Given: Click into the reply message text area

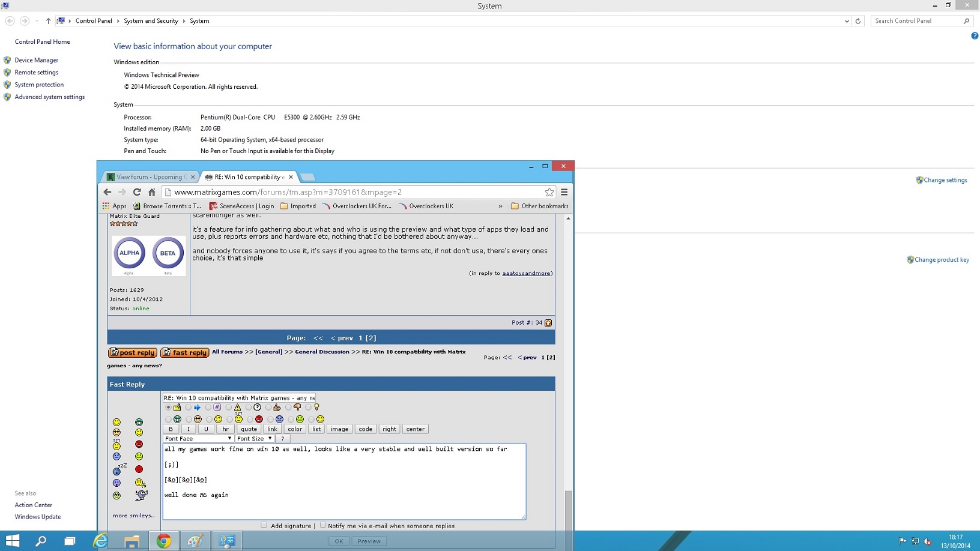Looking at the screenshot, I should (x=344, y=481).
